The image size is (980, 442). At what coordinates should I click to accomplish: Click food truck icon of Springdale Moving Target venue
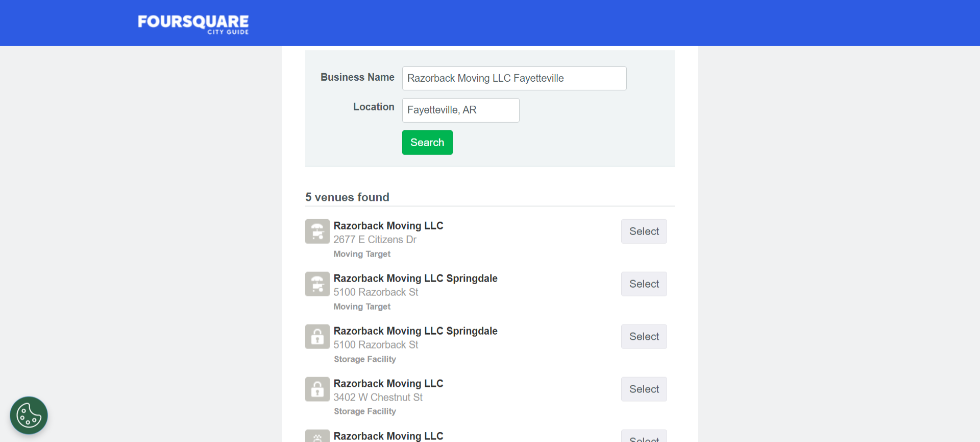pyautogui.click(x=317, y=284)
